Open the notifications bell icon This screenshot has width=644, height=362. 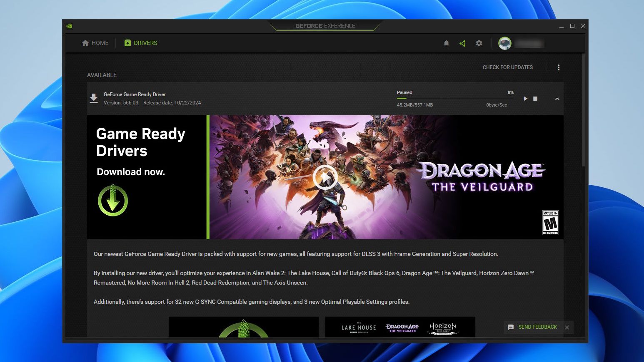click(x=446, y=43)
